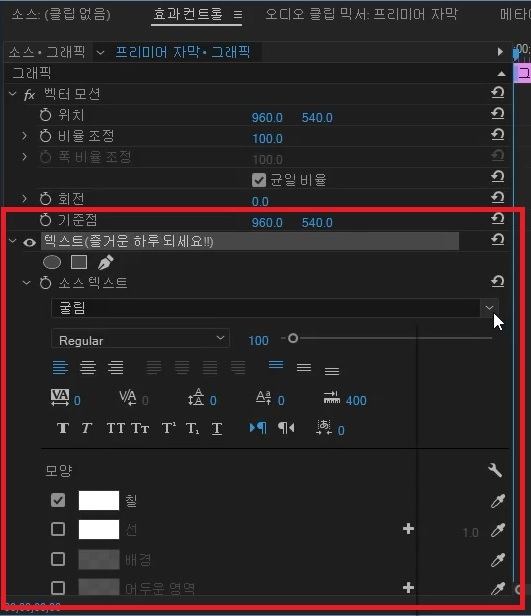Collapse the 벡터 모션 effect
531x616 pixels.
13,94
